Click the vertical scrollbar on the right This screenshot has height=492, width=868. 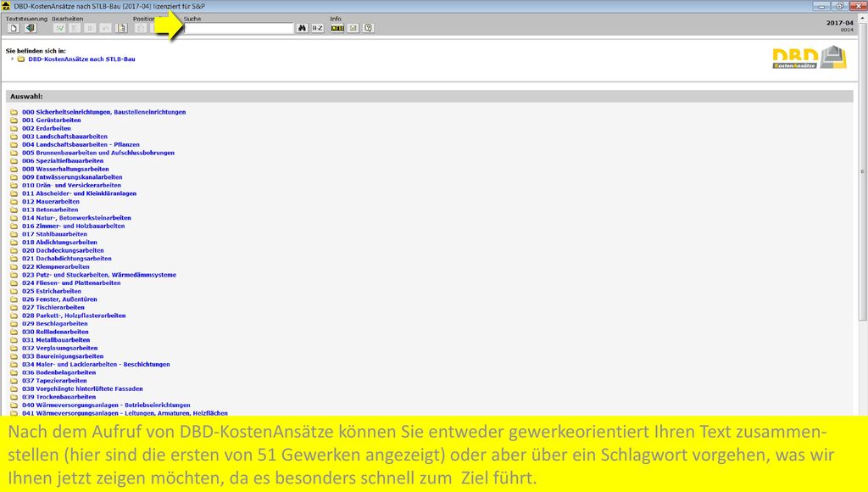coord(862,171)
